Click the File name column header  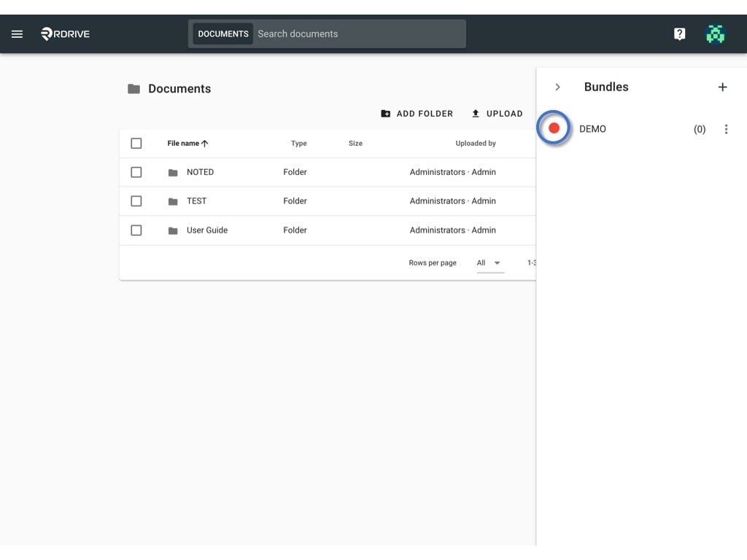[x=183, y=144]
